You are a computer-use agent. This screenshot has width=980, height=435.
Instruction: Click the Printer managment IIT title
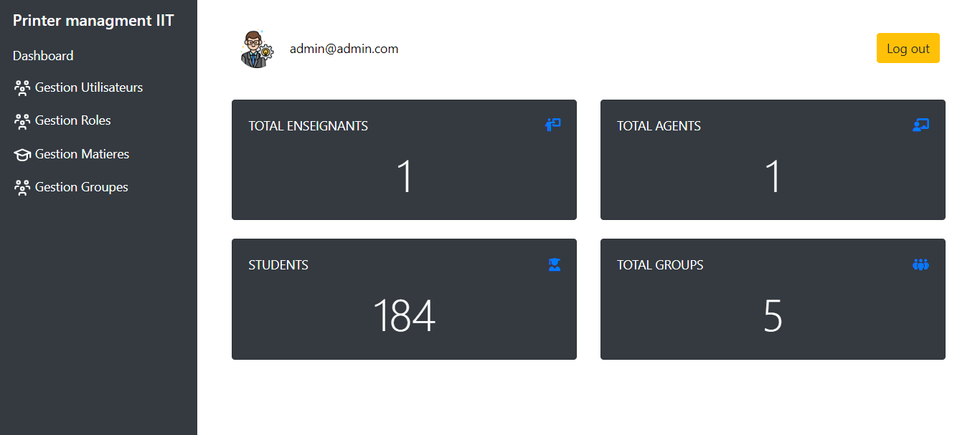click(93, 21)
